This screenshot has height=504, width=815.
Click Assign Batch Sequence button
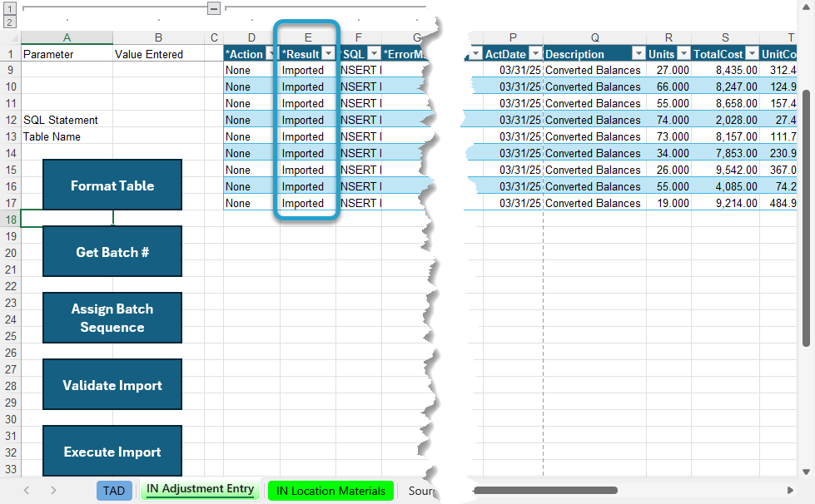pos(112,319)
